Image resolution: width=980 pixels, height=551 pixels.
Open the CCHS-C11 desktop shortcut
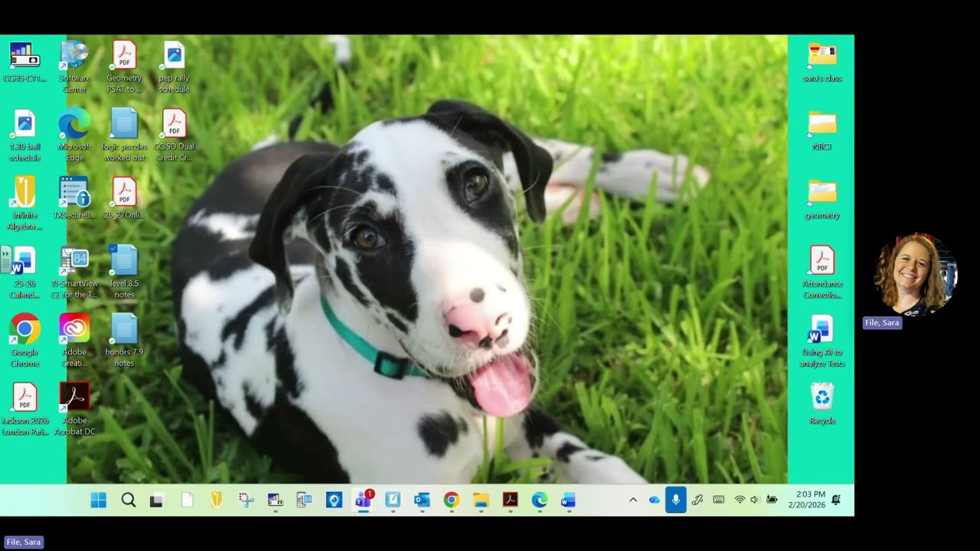point(24,63)
